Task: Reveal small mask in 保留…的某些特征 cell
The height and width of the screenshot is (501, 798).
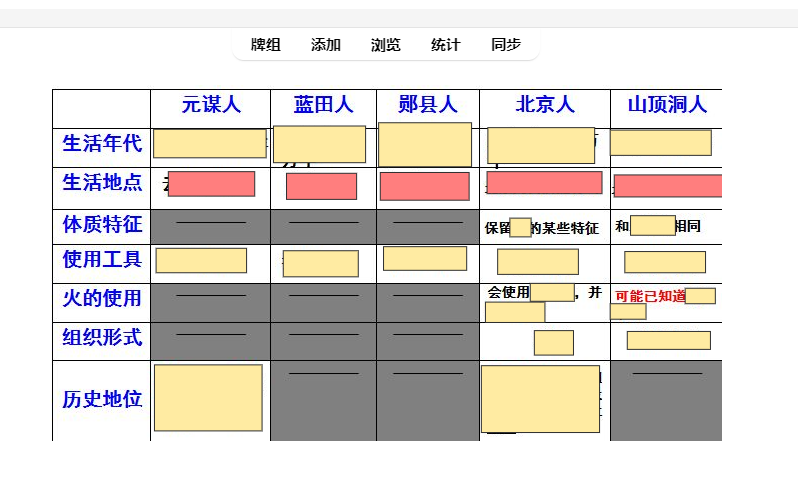Action: pos(520,227)
